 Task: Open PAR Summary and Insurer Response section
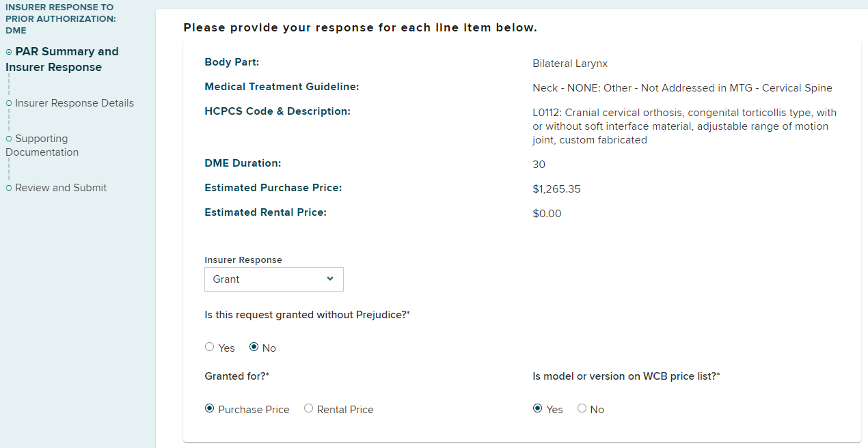[x=62, y=59]
